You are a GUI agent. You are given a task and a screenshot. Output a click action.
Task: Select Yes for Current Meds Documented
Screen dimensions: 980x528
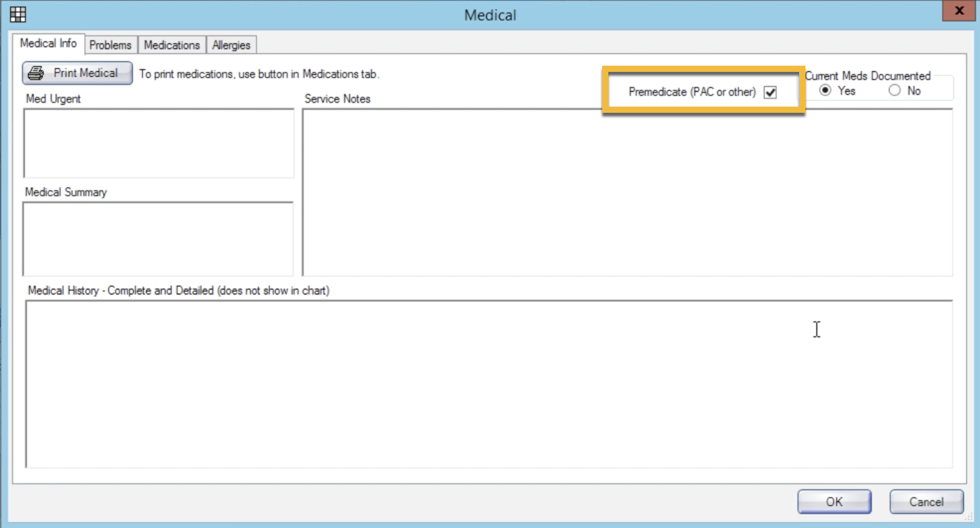825,90
